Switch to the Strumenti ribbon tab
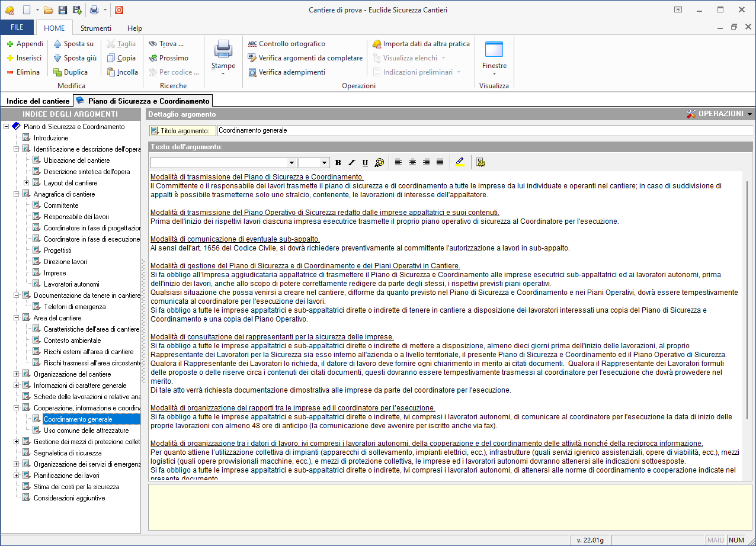Screen dimensions: 756x546 pos(96,28)
